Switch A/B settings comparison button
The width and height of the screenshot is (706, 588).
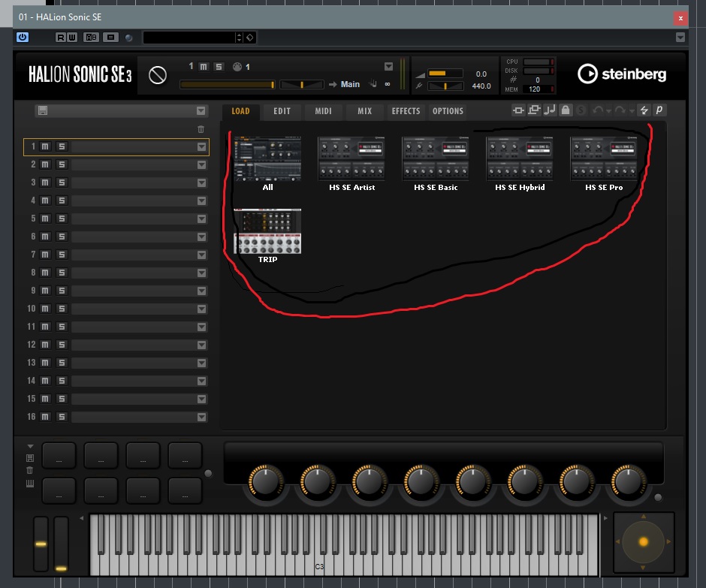[91, 38]
